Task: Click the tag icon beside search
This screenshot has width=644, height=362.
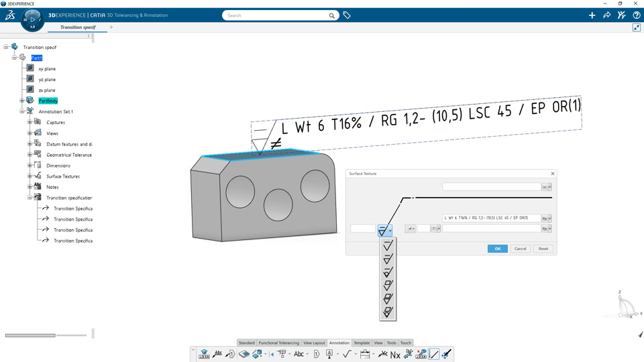Action: pyautogui.click(x=347, y=15)
